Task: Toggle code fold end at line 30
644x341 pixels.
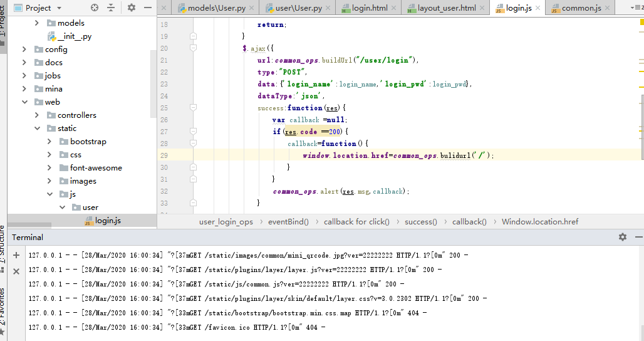Action: pyautogui.click(x=193, y=167)
